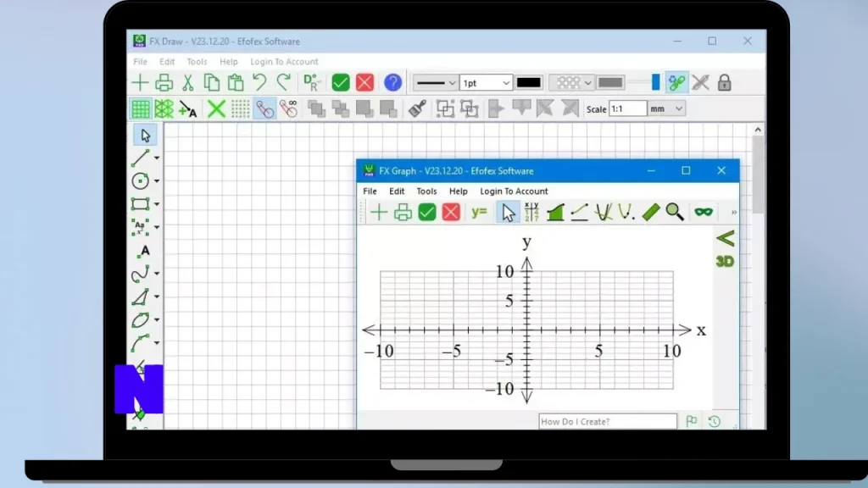This screenshot has width=868, height=488.
Task: Click the DR icon in FX Draw toolbar
Action: [312, 82]
